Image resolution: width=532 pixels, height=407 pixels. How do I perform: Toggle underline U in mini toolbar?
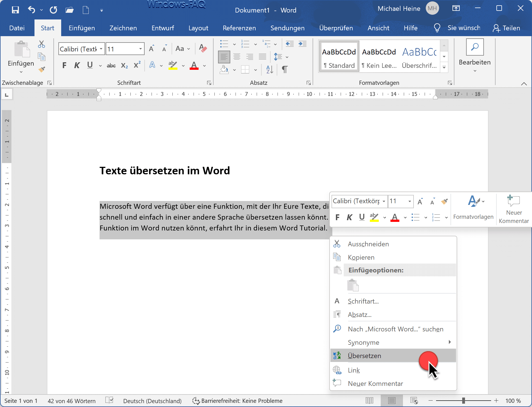[362, 217]
